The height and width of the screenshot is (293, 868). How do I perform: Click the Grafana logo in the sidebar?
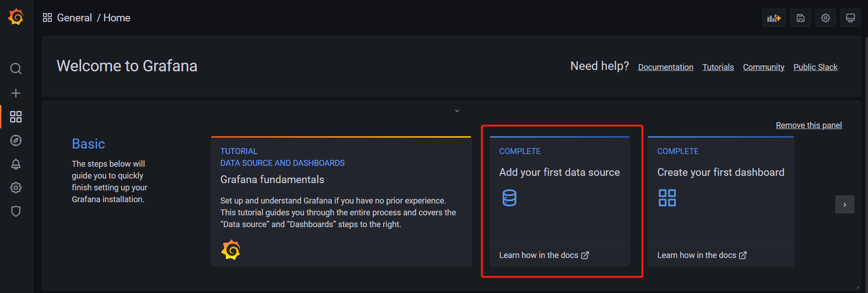coord(16,17)
